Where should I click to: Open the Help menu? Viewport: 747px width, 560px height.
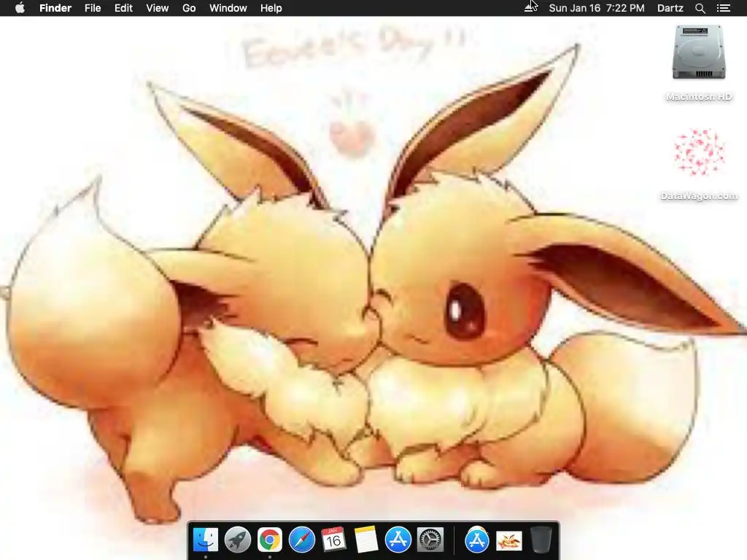271,8
